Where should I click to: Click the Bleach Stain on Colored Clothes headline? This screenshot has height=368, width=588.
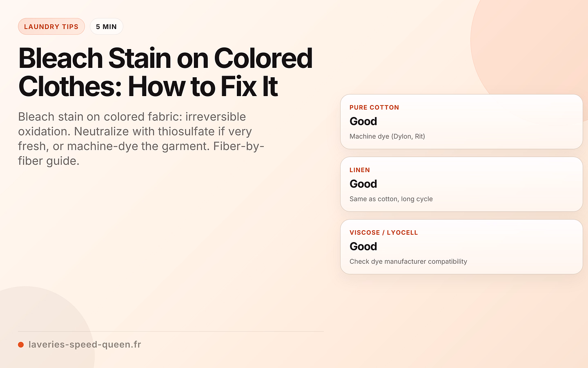point(165,72)
